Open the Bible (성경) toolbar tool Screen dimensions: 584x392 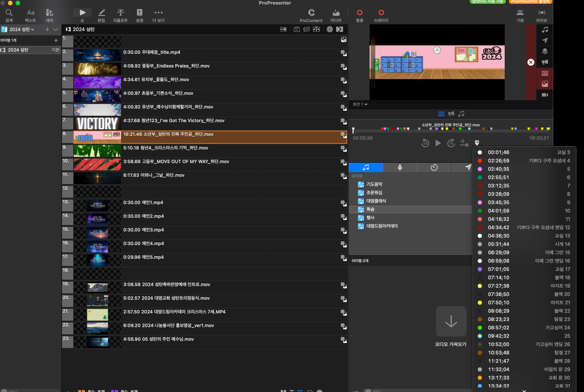point(139,15)
